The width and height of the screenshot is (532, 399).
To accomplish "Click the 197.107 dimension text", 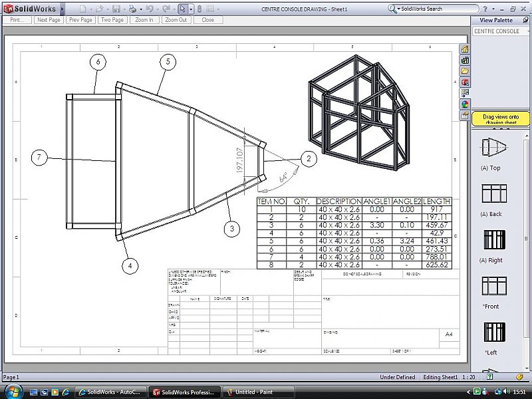I will click(240, 160).
